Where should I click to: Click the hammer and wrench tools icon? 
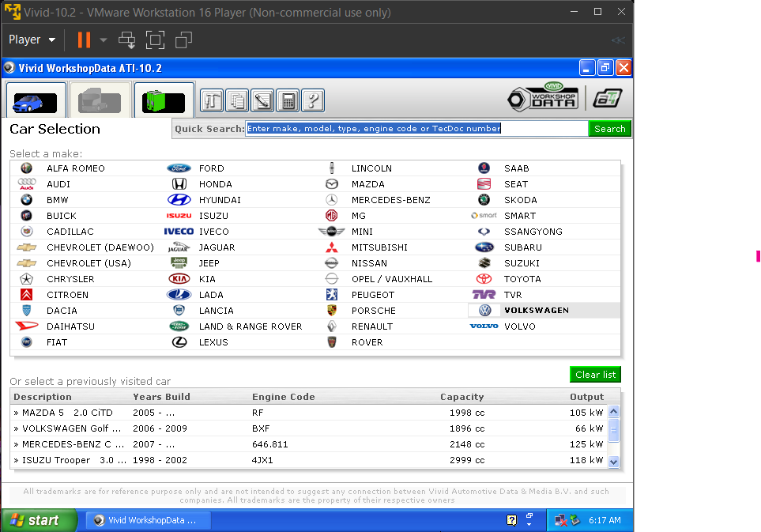point(212,101)
